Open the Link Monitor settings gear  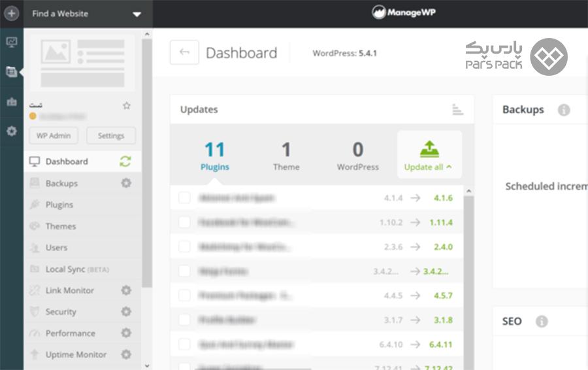[126, 290]
